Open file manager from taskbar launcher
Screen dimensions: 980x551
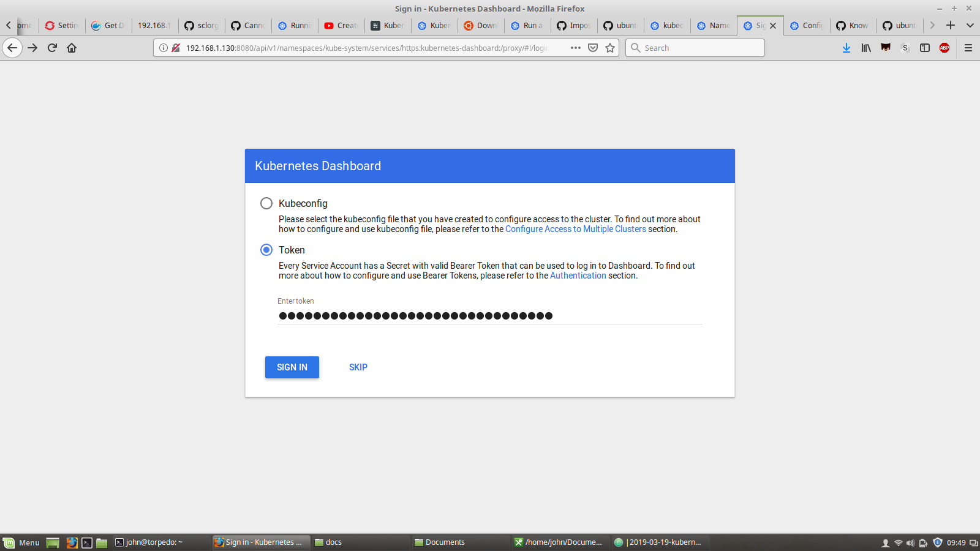pyautogui.click(x=102, y=542)
